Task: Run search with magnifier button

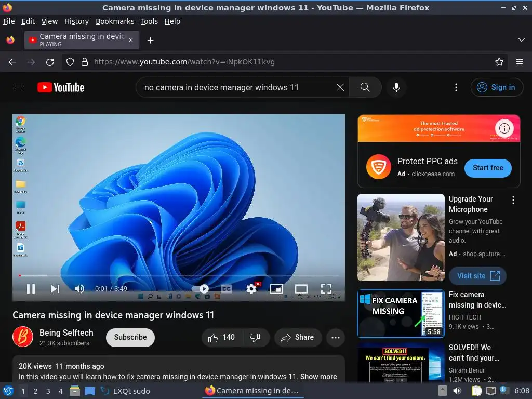Action: [365, 87]
